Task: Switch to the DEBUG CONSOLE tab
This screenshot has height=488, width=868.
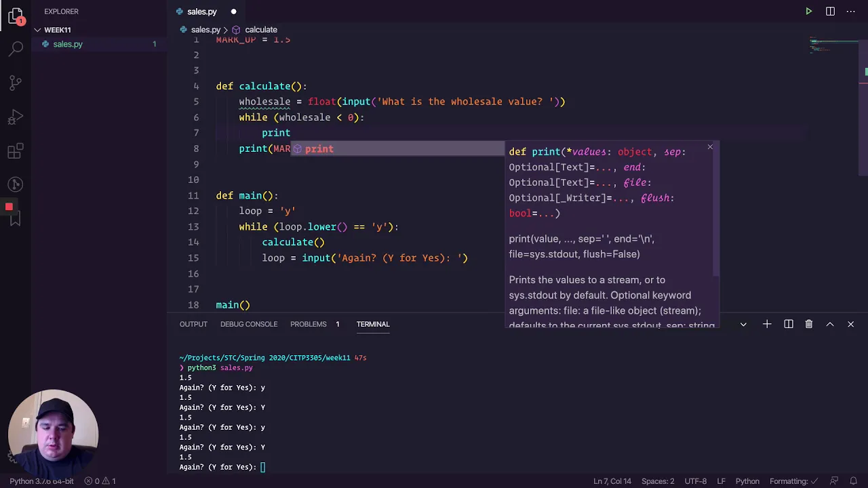Action: [x=249, y=324]
